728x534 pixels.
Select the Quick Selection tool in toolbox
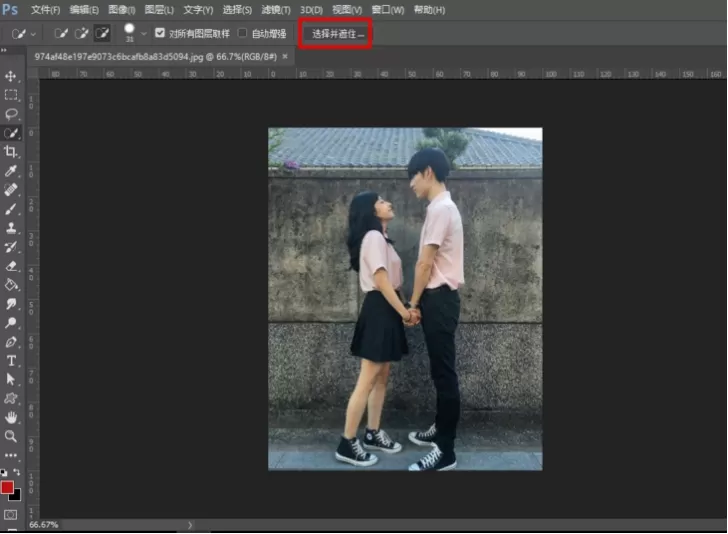coord(11,133)
